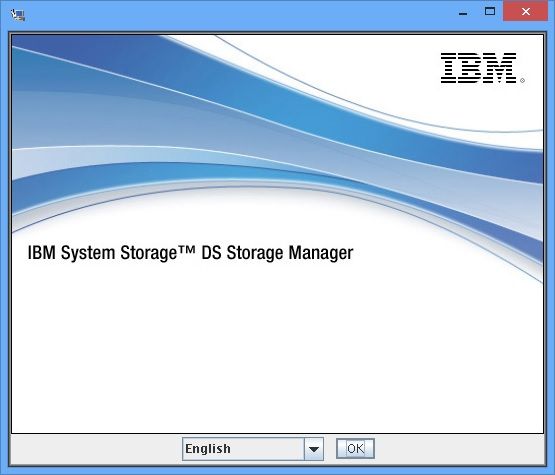Click the IBM System Storage DS Storage Manager title
Screen dimensions: 555x475
(x=190, y=253)
